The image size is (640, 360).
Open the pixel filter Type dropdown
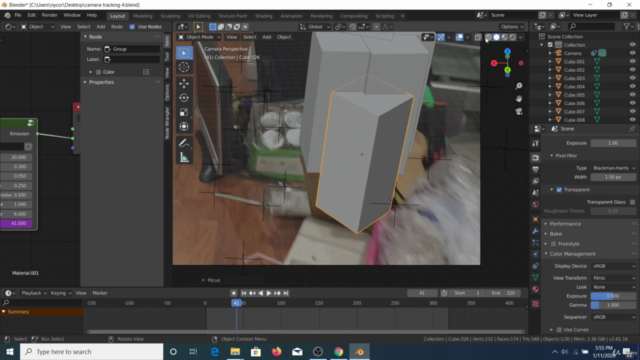pyautogui.click(x=613, y=168)
